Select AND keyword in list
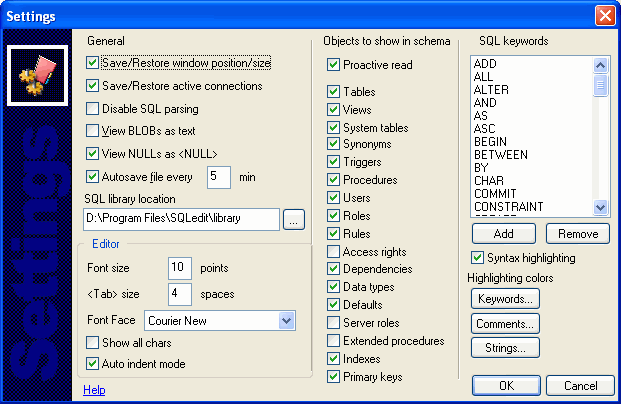This screenshot has height=404, width=621. pos(485,103)
